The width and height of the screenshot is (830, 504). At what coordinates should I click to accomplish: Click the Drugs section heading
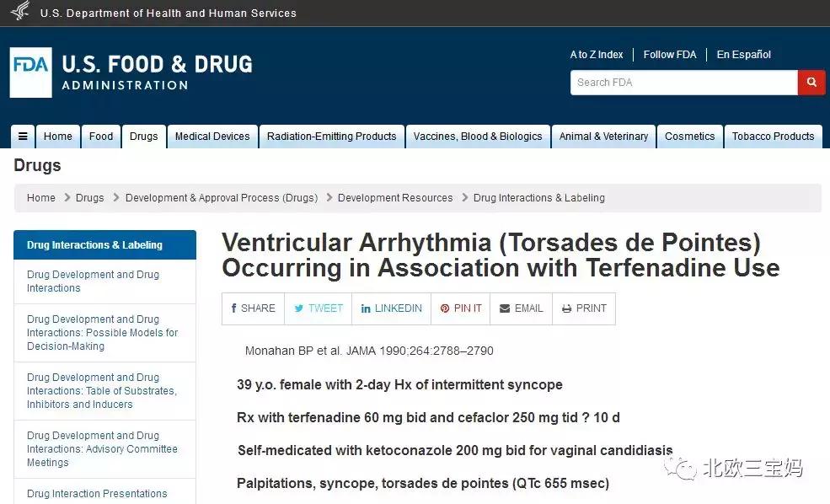(37, 166)
